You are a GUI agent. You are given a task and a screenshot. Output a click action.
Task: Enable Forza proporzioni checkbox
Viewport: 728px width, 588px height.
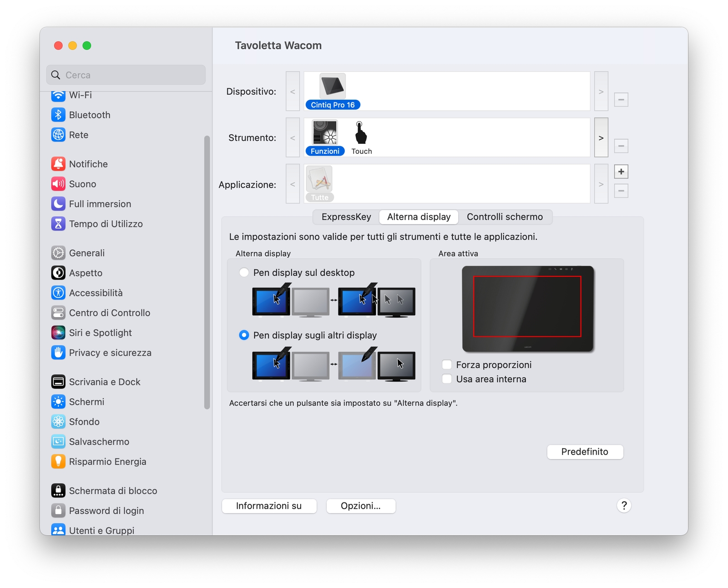click(447, 365)
